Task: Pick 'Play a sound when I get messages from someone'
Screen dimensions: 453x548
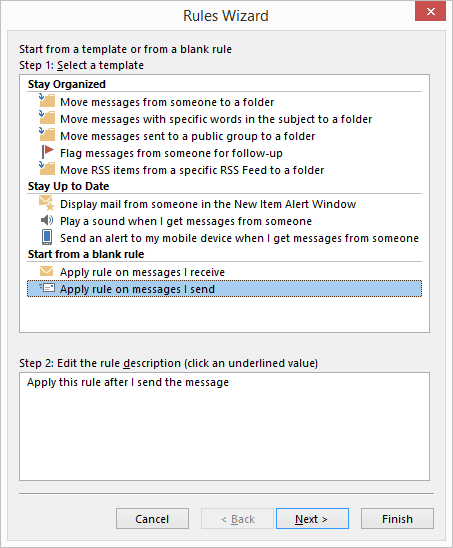Action: (186, 221)
